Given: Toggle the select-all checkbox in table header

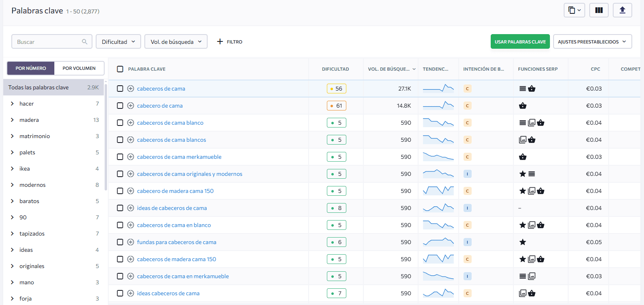Looking at the screenshot, I should [120, 69].
